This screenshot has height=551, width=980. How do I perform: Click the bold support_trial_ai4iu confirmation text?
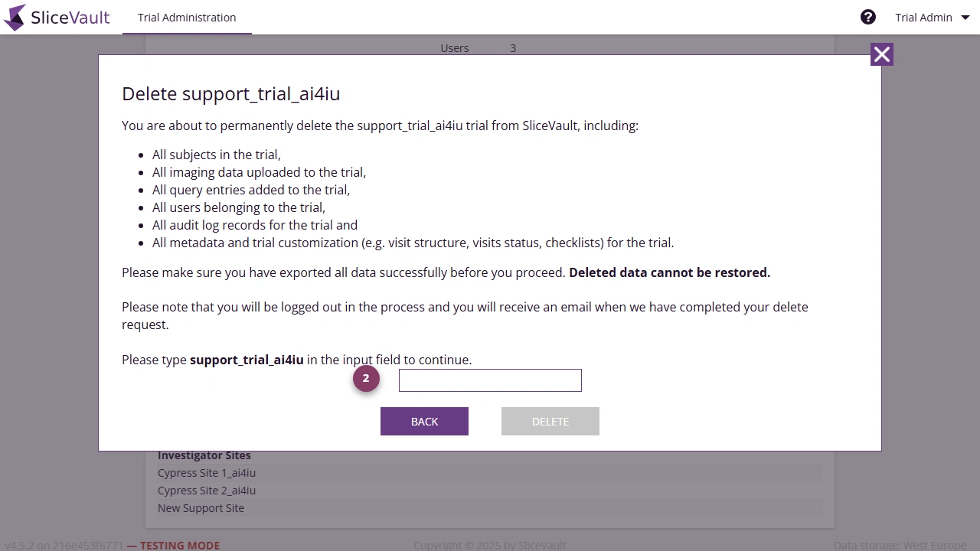coord(247,360)
